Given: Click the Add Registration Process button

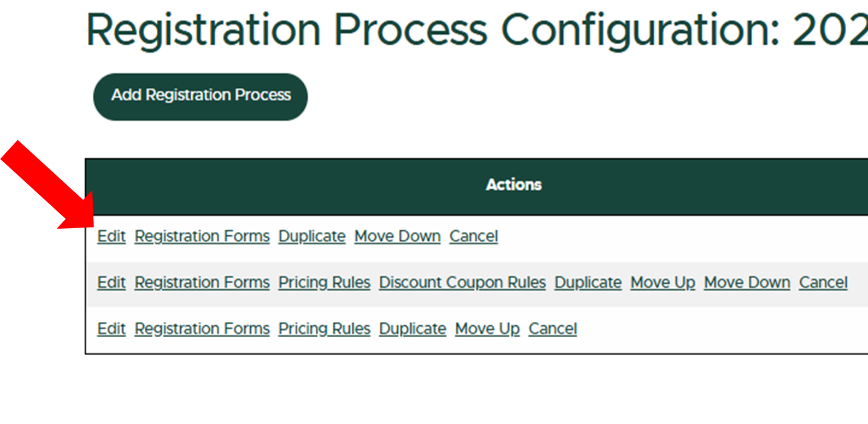Looking at the screenshot, I should click(x=200, y=96).
